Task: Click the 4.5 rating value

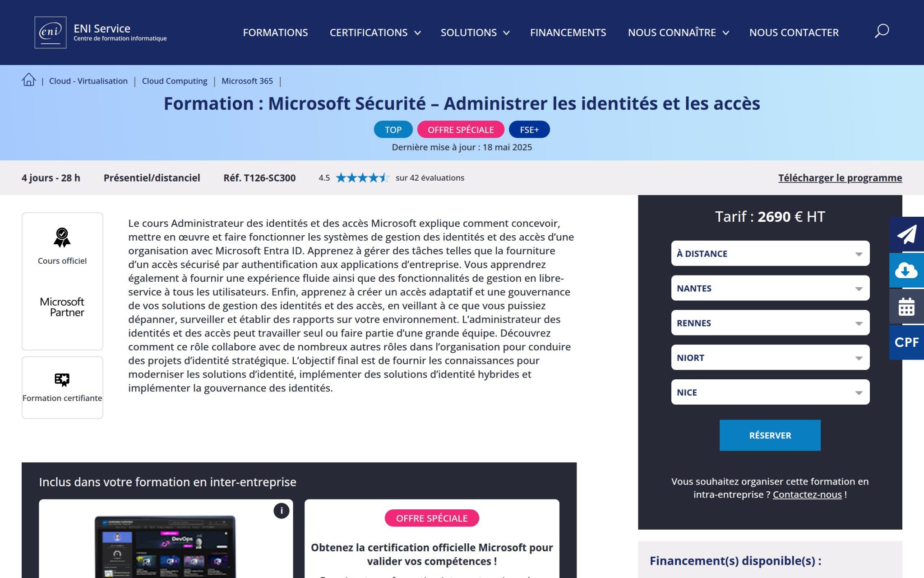Action: tap(324, 178)
